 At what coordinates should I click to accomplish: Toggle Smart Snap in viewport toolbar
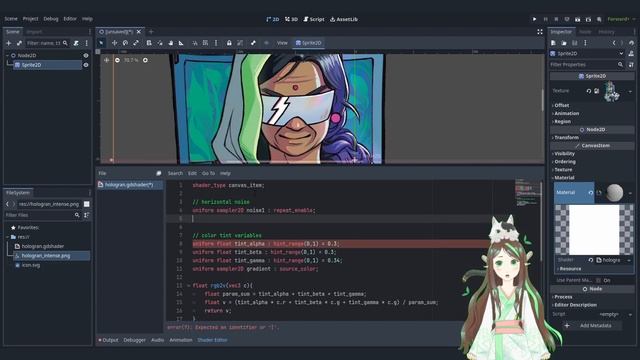195,43
